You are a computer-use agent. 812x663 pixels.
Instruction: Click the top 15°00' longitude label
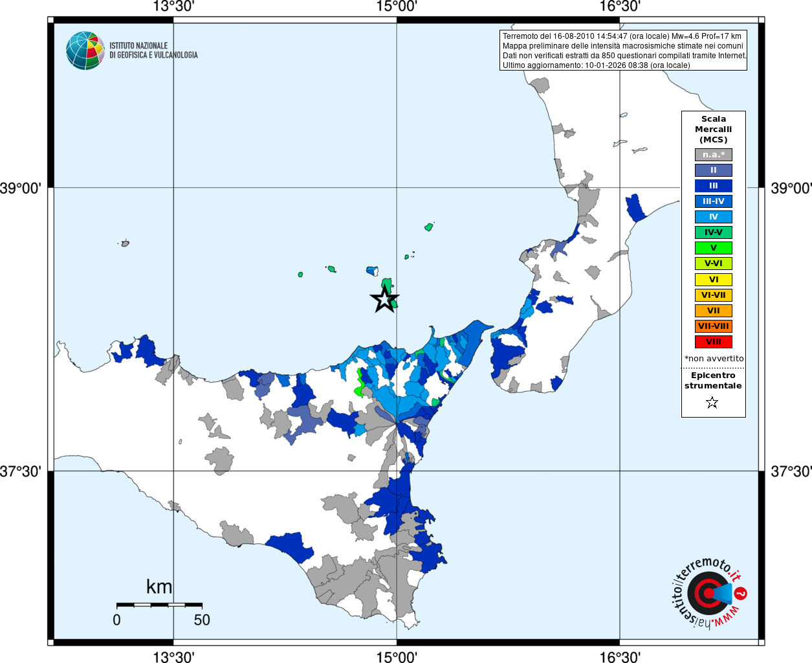tap(397, 7)
